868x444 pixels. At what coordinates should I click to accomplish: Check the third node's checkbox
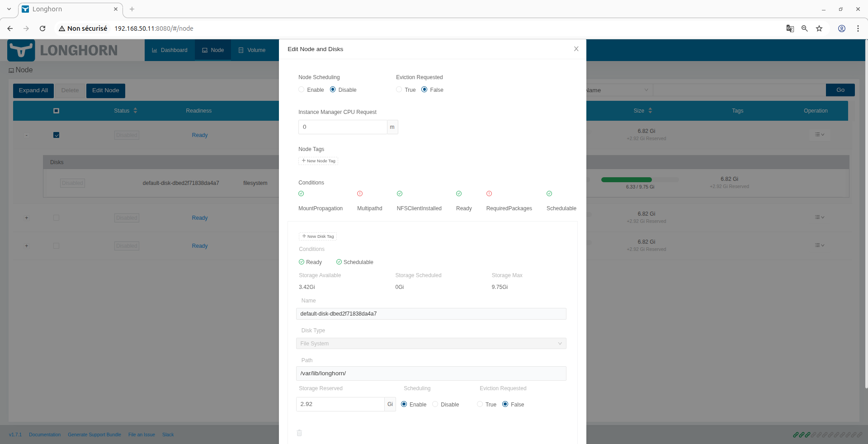pyautogui.click(x=56, y=246)
